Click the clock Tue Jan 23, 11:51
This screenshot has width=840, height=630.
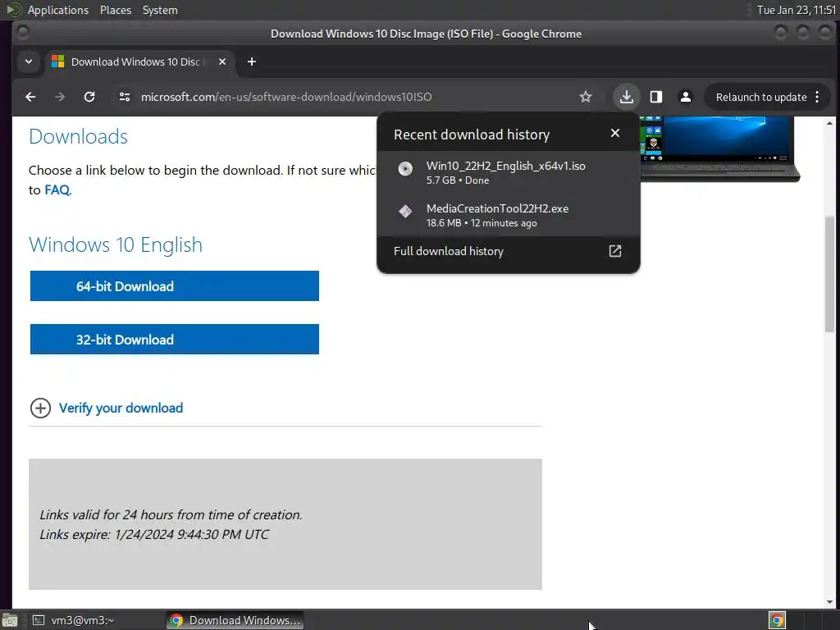tap(796, 10)
